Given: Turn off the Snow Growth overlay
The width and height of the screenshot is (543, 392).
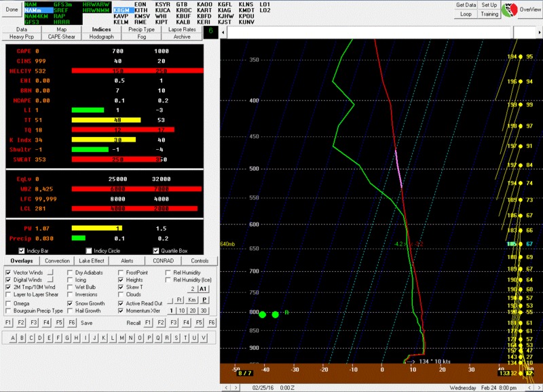Looking at the screenshot, I should 70,303.
